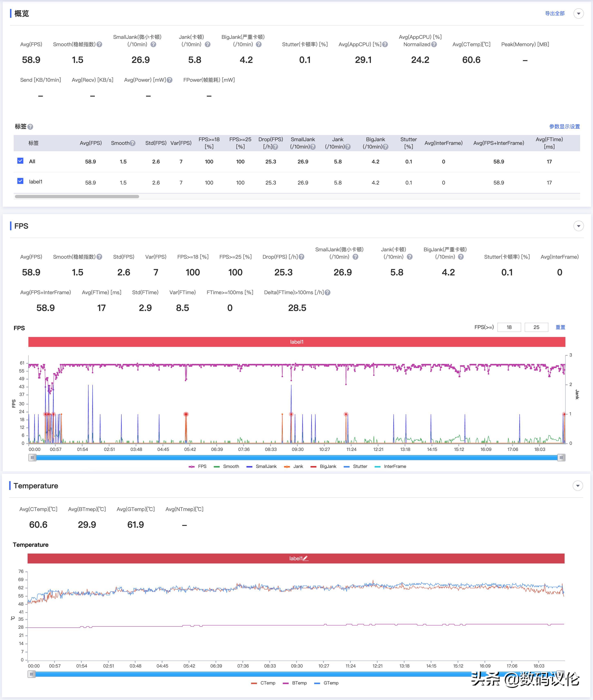Click FPS chart right range slider handle
The image size is (593, 700).
coord(561,457)
